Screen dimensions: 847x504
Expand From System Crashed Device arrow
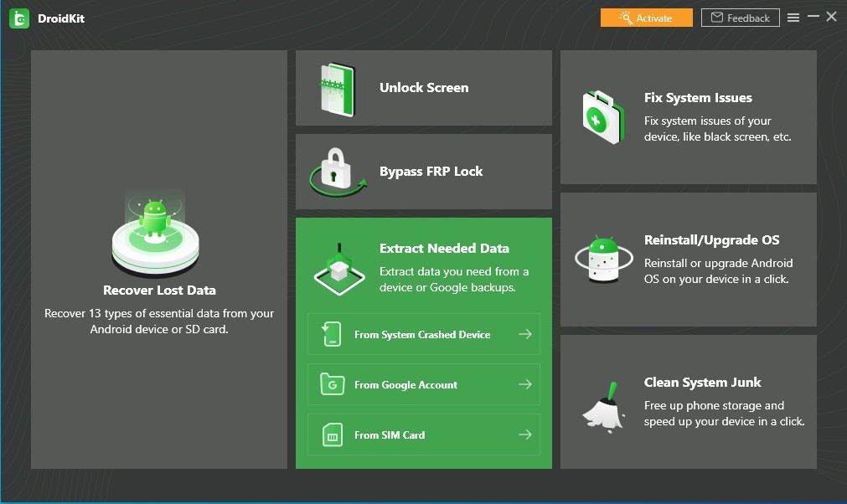click(x=524, y=335)
